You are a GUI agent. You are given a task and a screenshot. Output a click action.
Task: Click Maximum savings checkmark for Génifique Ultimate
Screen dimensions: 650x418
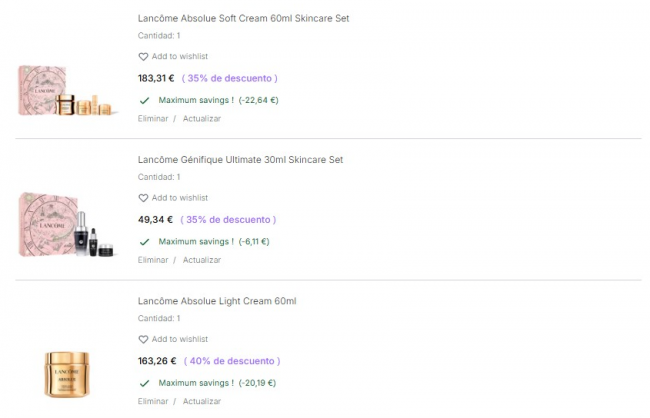145,241
